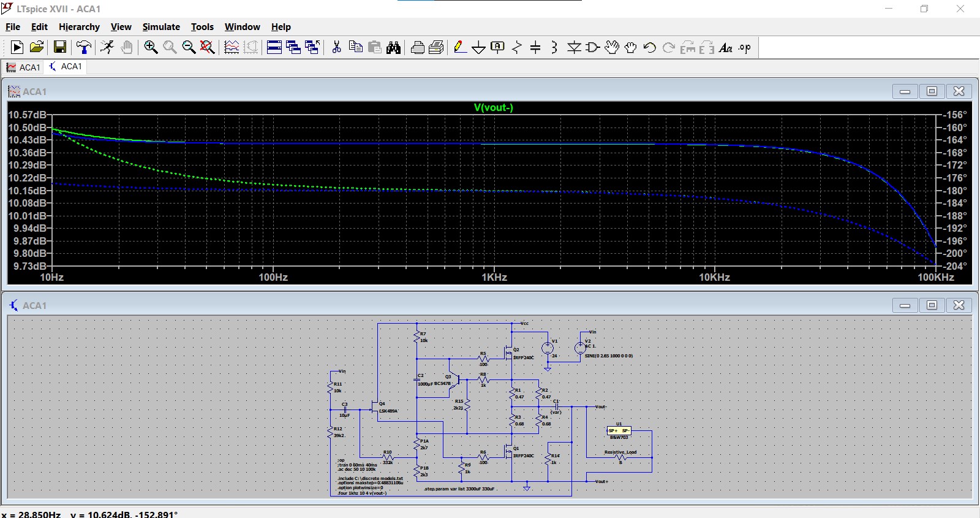Open the Help menu
This screenshot has height=518, width=980.
tap(281, 27)
